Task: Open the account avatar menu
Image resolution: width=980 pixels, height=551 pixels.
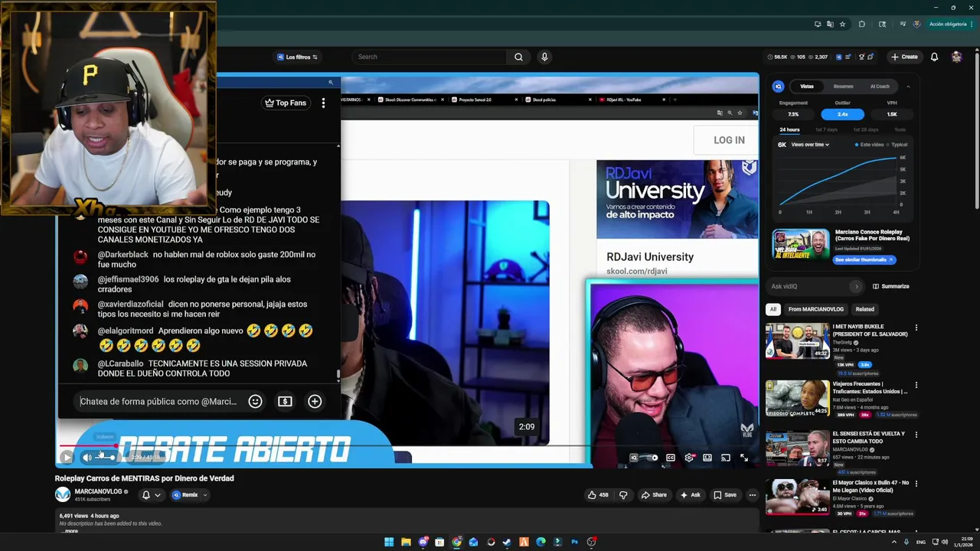Action: (x=956, y=57)
